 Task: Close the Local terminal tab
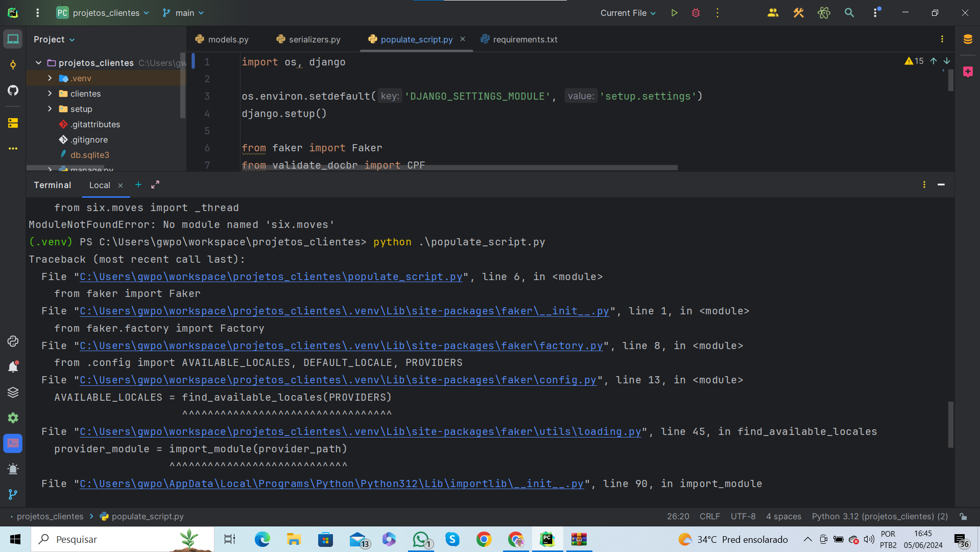point(121,186)
